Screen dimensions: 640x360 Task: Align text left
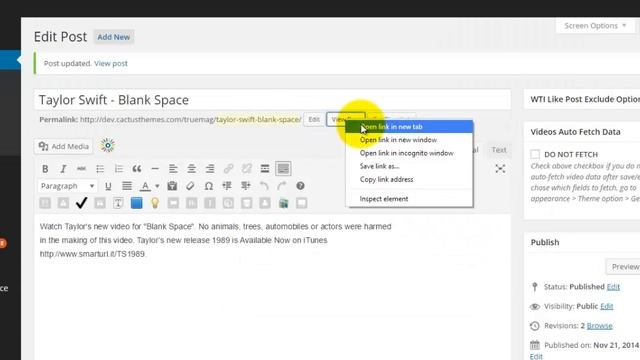pyautogui.click(x=173, y=169)
